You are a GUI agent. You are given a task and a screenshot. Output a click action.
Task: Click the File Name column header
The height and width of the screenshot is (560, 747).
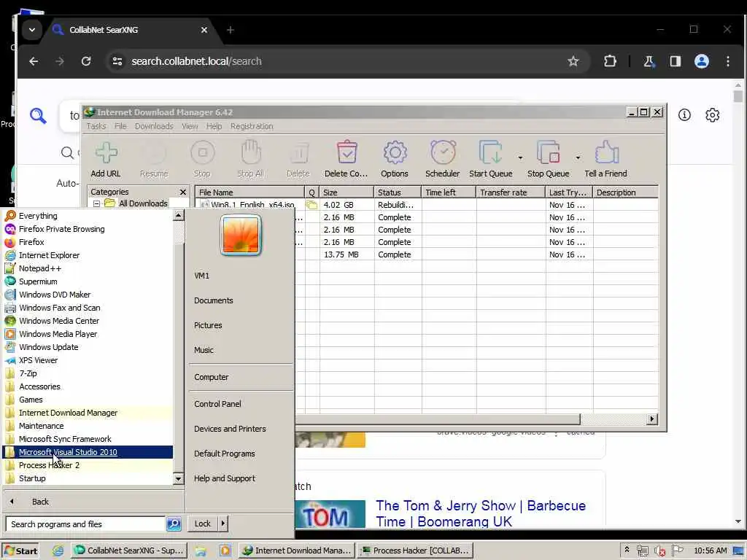pyautogui.click(x=250, y=192)
